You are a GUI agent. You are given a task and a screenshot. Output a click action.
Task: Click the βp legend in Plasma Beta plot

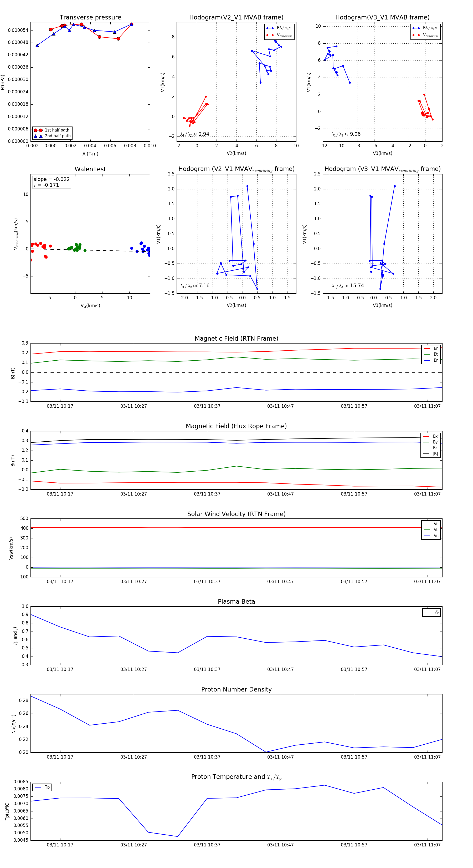pos(431,612)
